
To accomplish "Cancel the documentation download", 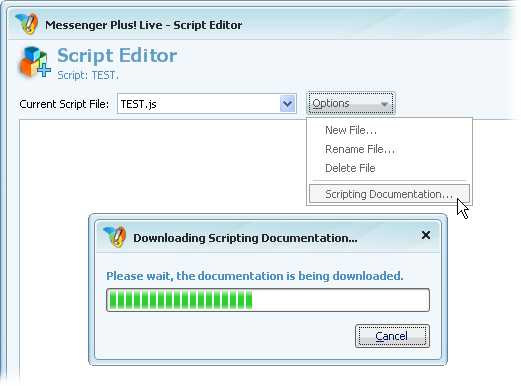I will tap(392, 336).
